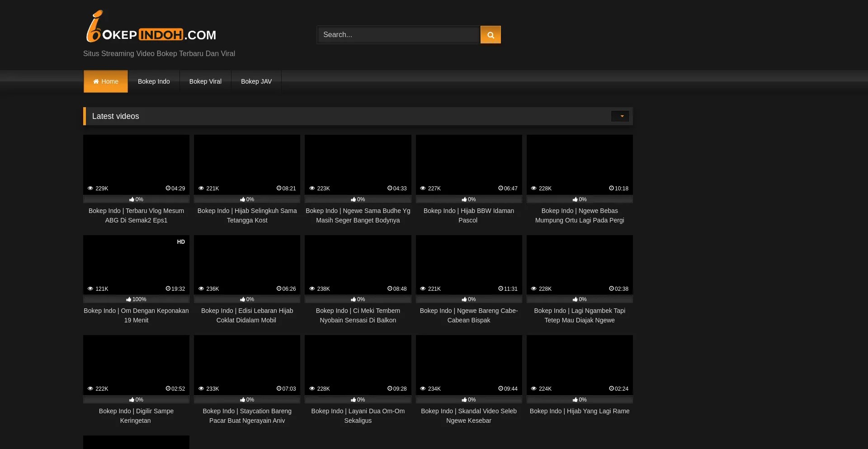This screenshot has height=449, width=868.
Task: Click the eye icon beside 238K views
Action: [312, 289]
